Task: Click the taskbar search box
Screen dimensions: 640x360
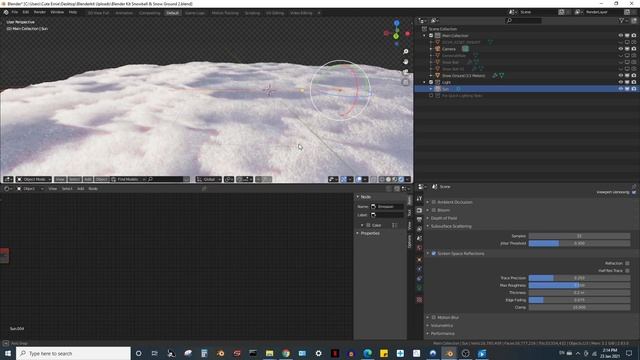Action: 73,353
